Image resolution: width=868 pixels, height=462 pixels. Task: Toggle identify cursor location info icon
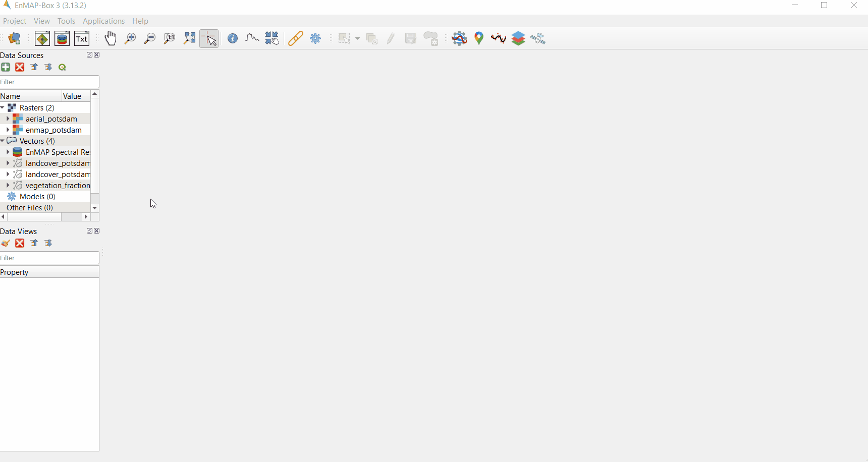tap(233, 39)
